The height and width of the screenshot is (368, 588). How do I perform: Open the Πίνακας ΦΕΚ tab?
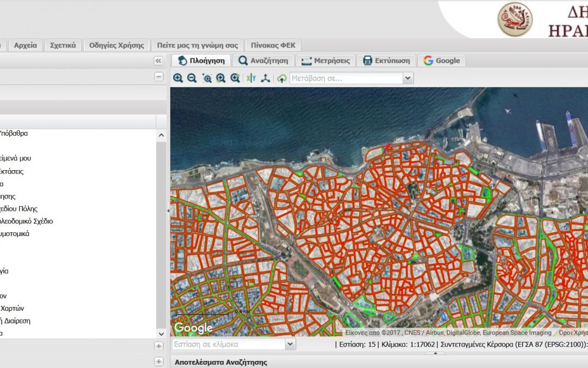coord(273,45)
